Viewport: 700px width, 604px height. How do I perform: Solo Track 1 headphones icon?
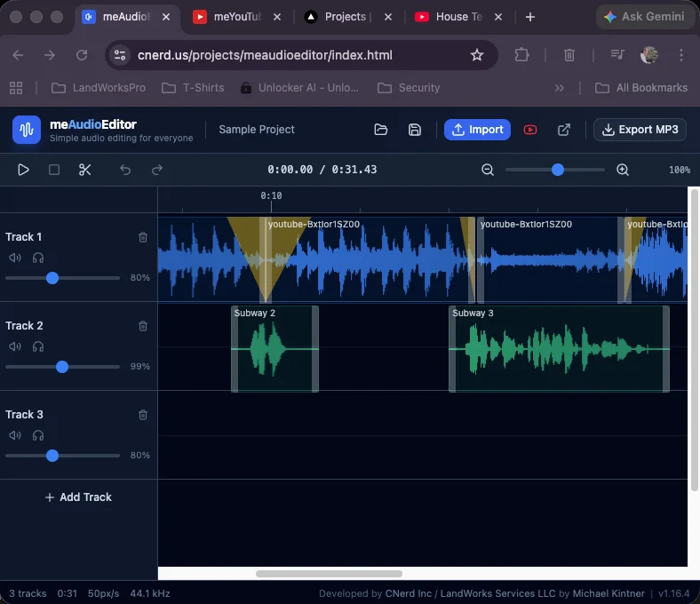click(x=38, y=258)
